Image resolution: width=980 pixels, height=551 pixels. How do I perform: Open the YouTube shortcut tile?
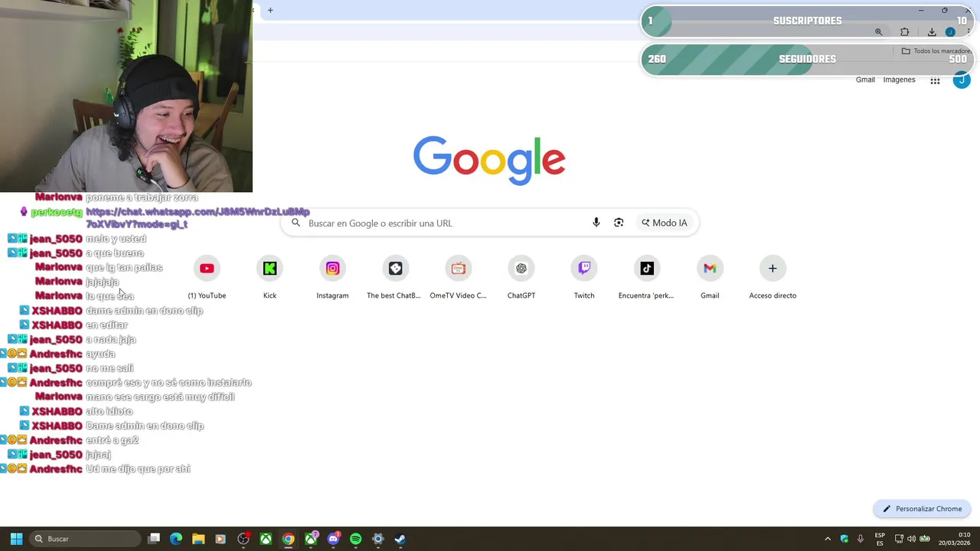tap(207, 278)
